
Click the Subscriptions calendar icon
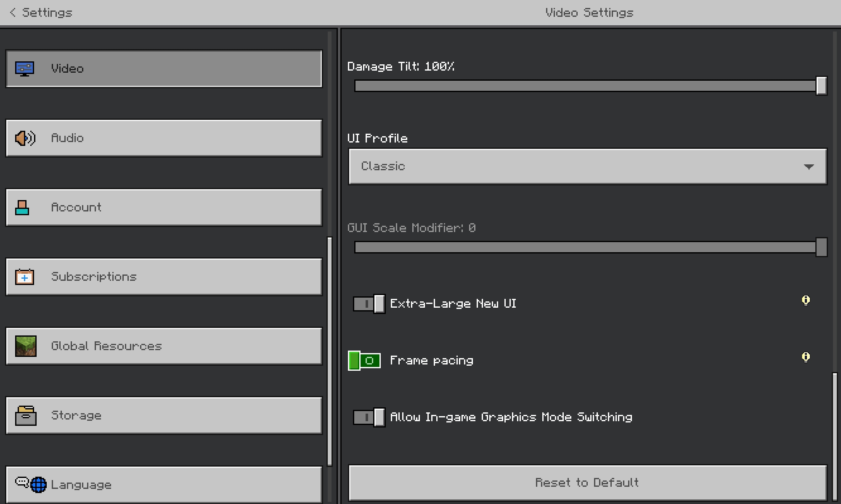click(24, 277)
